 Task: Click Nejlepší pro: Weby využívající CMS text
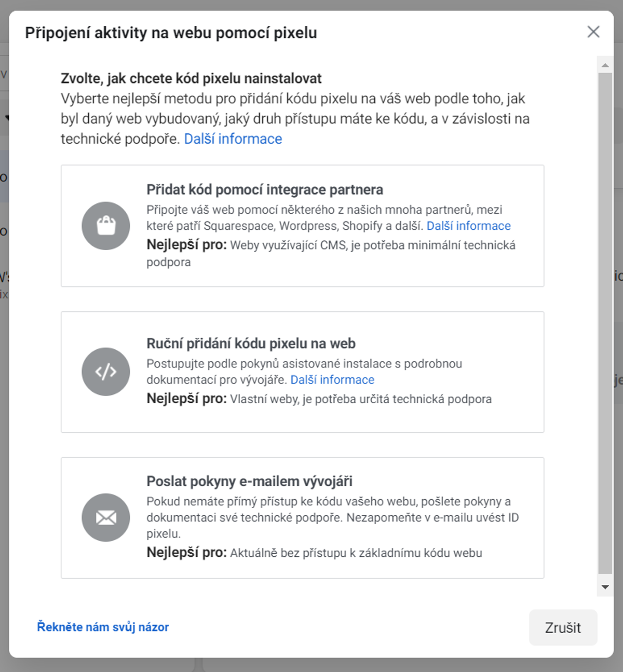331,253
